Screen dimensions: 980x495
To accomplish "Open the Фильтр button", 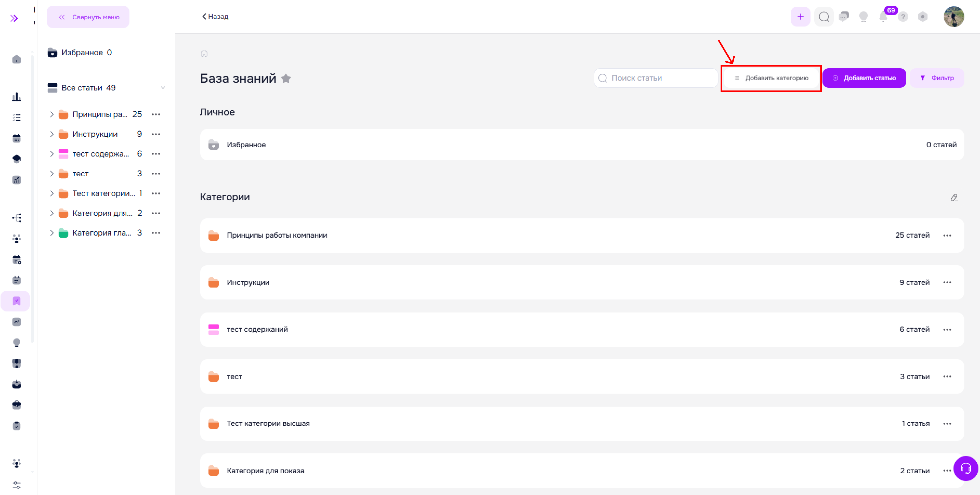I will [937, 78].
